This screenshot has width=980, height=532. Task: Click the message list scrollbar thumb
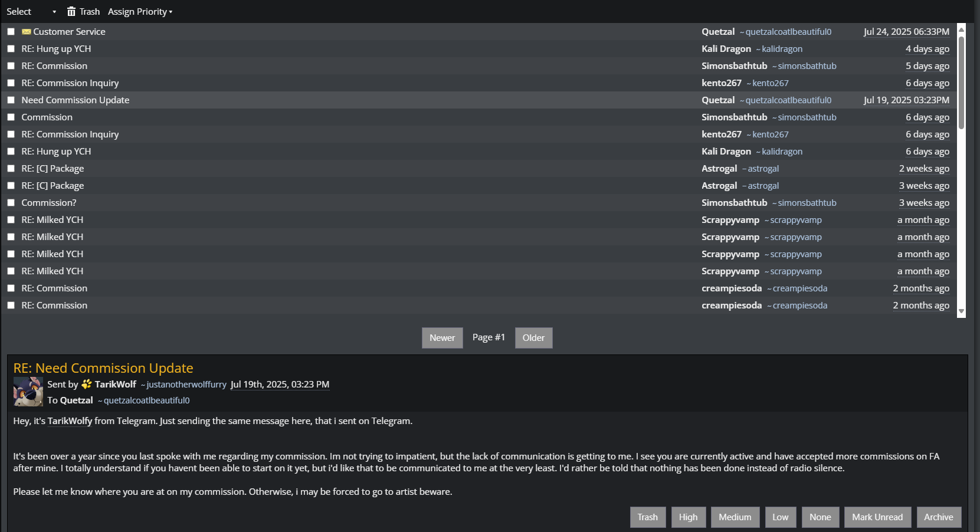pyautogui.click(x=961, y=83)
